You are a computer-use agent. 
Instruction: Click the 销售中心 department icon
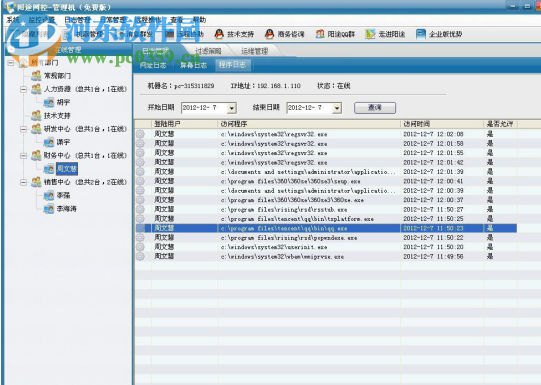point(36,182)
